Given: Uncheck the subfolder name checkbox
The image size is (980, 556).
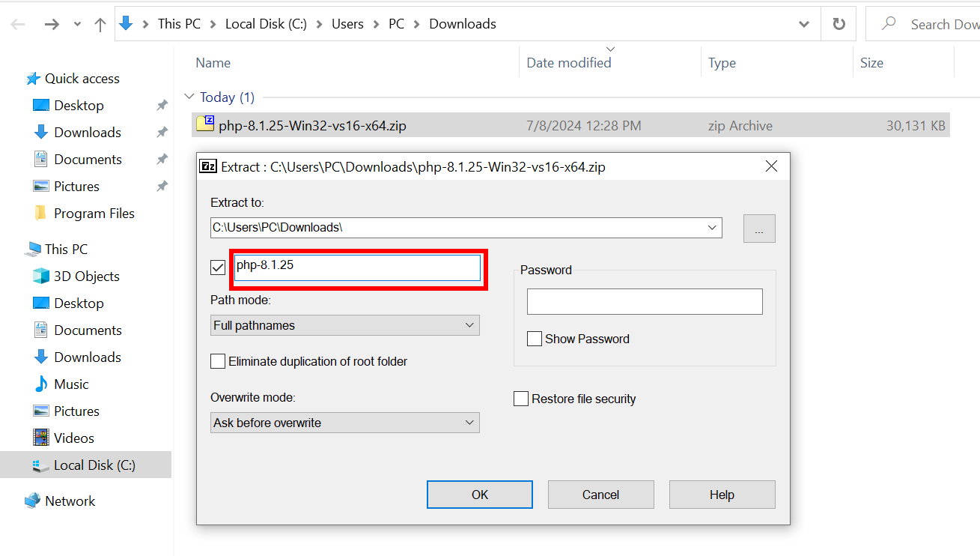Looking at the screenshot, I should (218, 268).
